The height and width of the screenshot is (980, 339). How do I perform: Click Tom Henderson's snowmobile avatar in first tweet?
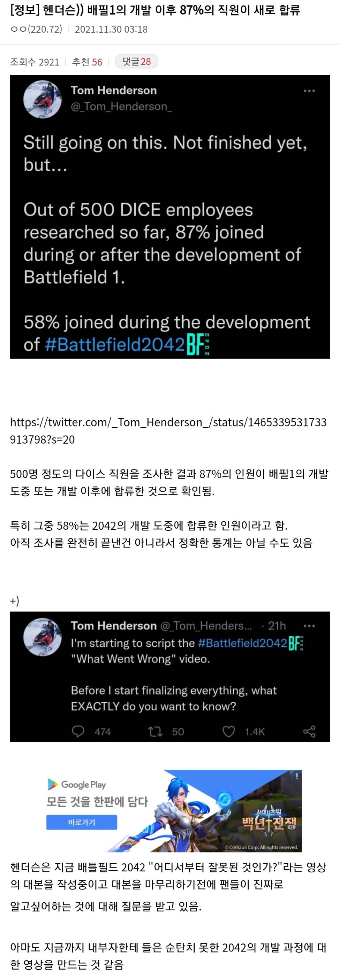click(42, 99)
